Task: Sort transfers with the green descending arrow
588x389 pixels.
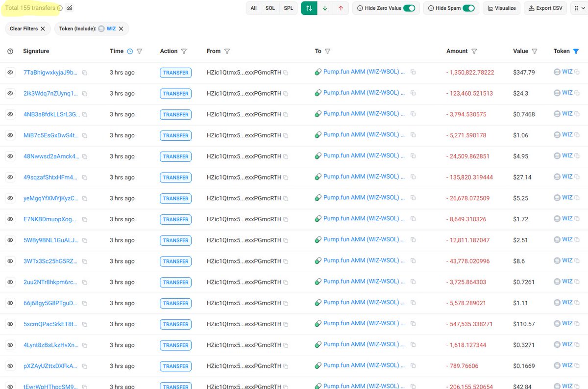Action: pos(325,8)
